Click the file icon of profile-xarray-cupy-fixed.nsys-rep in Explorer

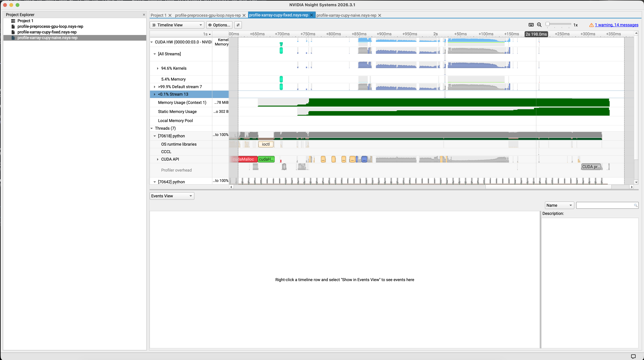[x=13, y=32]
